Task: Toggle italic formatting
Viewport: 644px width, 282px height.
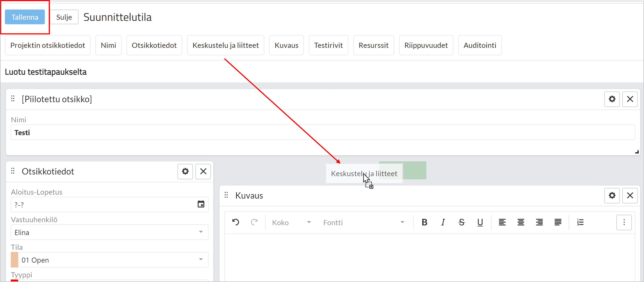Action: [443, 222]
